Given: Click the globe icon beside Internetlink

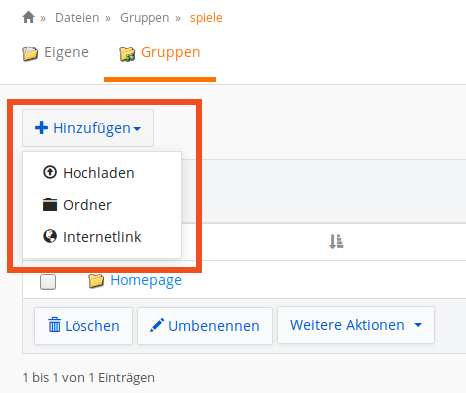Looking at the screenshot, I should pos(50,236).
